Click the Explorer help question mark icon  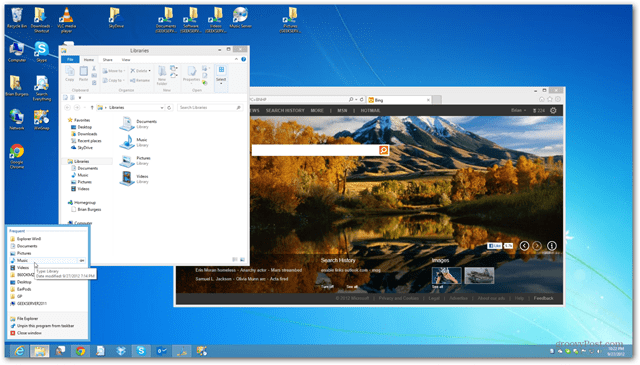pyautogui.click(x=243, y=59)
